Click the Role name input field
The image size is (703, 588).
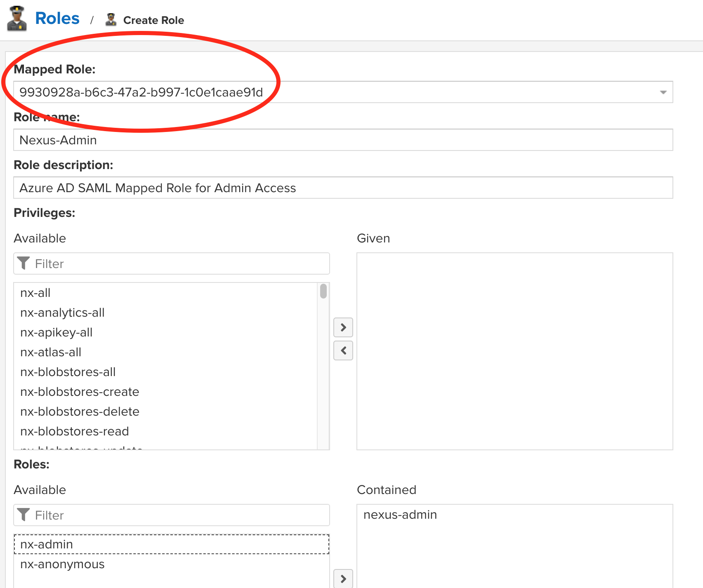pos(342,140)
